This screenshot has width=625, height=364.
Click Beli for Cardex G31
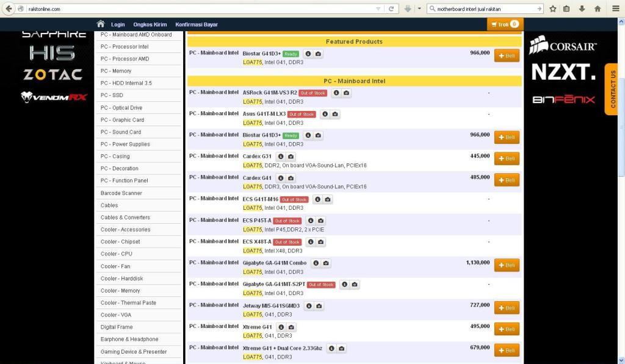point(507,159)
